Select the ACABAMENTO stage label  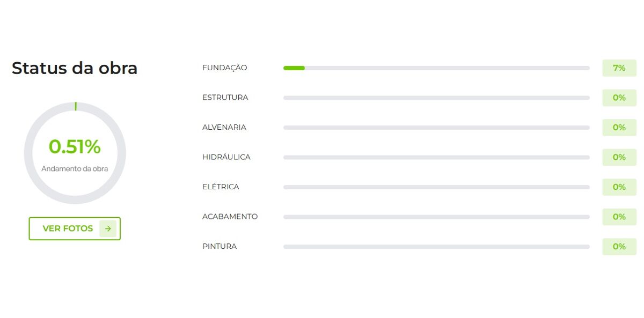(x=230, y=217)
